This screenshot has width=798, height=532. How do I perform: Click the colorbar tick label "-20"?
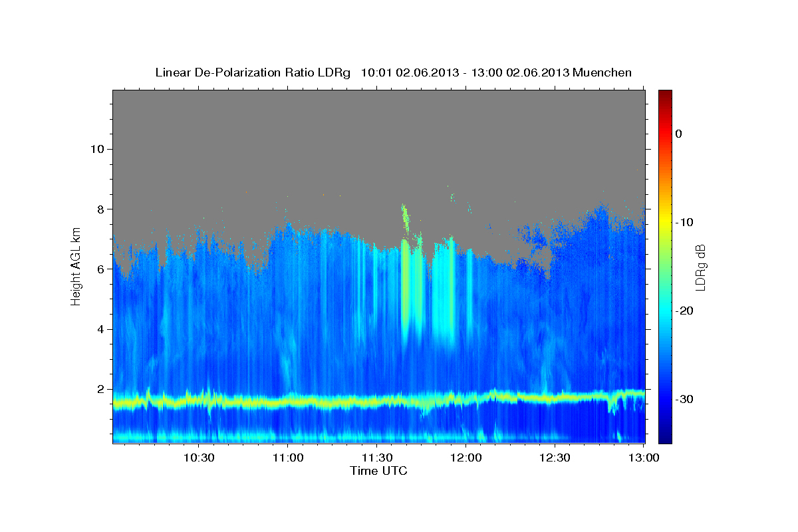click(x=684, y=311)
